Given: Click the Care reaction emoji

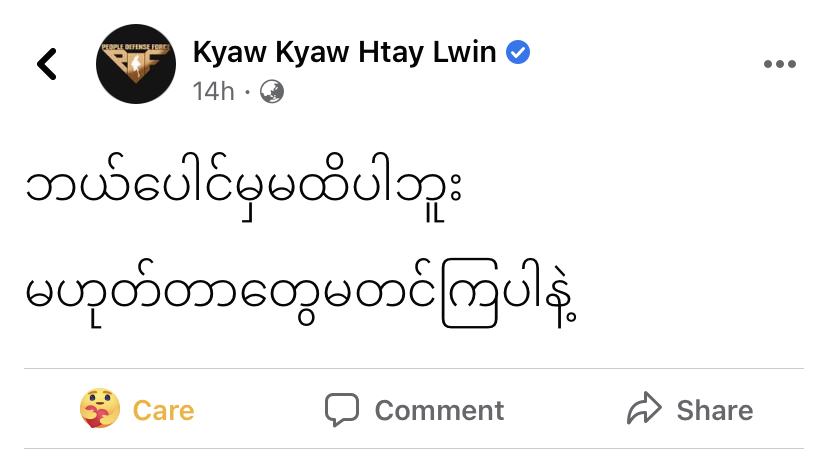Looking at the screenshot, I should (100, 408).
